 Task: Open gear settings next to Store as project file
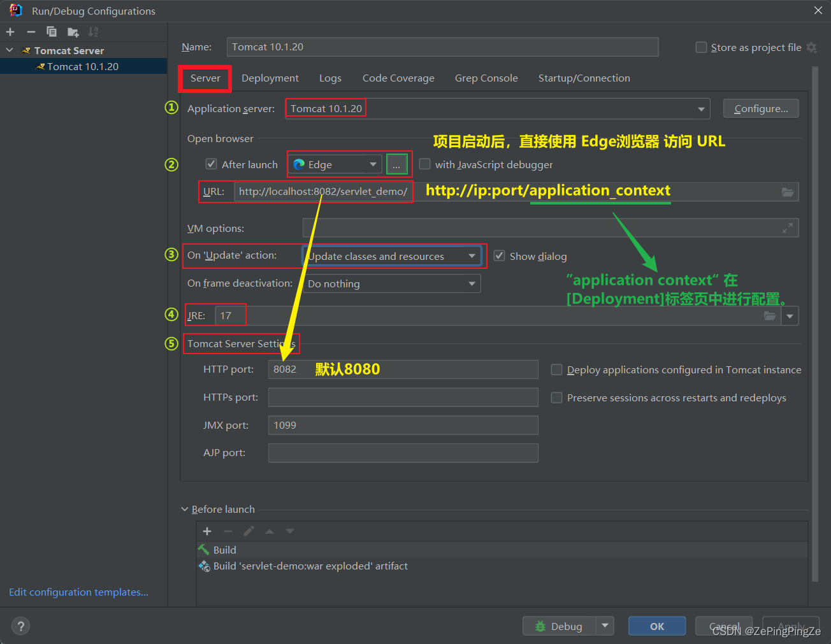click(x=811, y=47)
